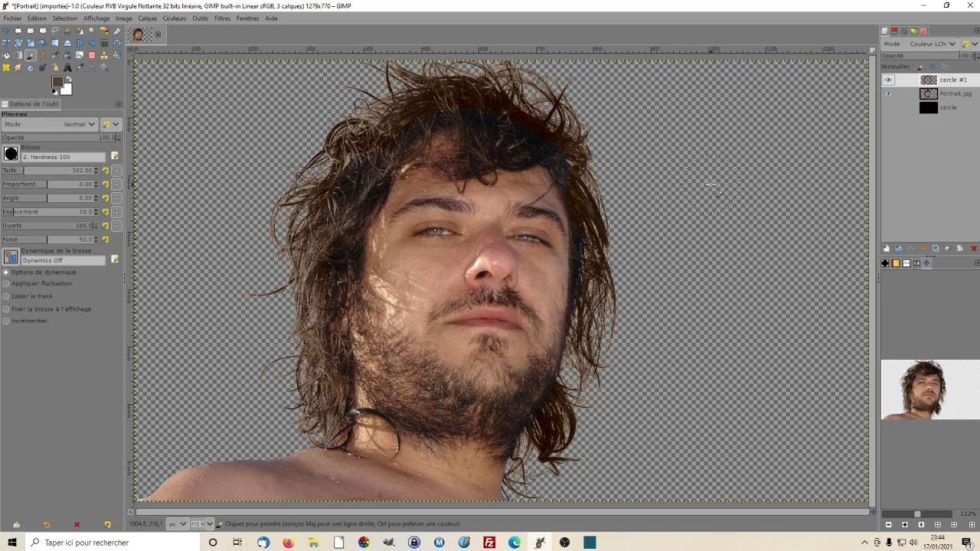Open the Sélection menu
The width and height of the screenshot is (980, 551).
click(64, 18)
